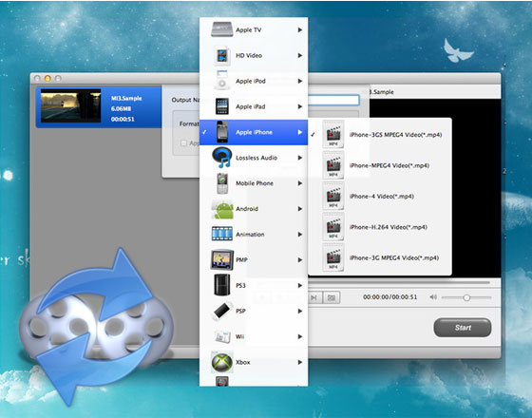Expand the PMP submenu arrow

pos(300,260)
